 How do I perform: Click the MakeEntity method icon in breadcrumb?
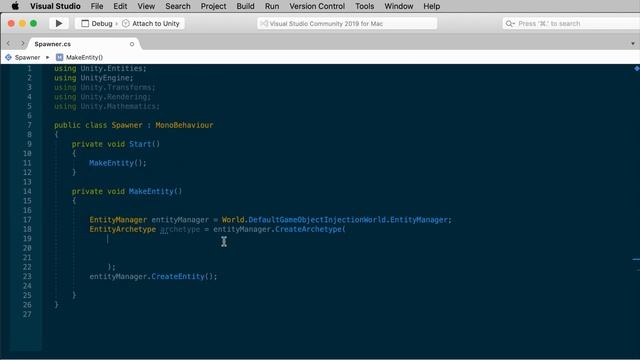point(60,58)
